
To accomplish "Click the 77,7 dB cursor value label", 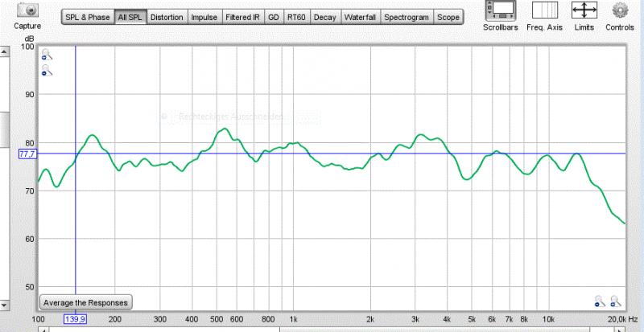I will [28, 154].
